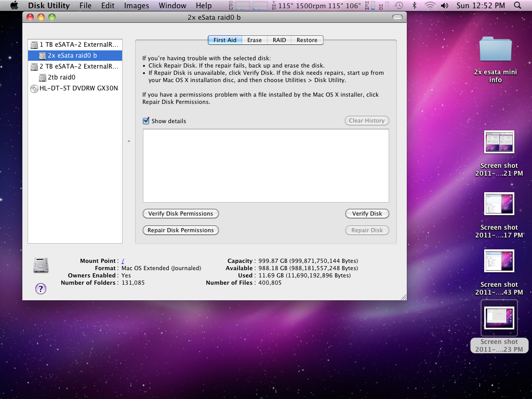Click the 2tb raid0 volume icon
Screen dimensions: 532x399
[43, 77]
